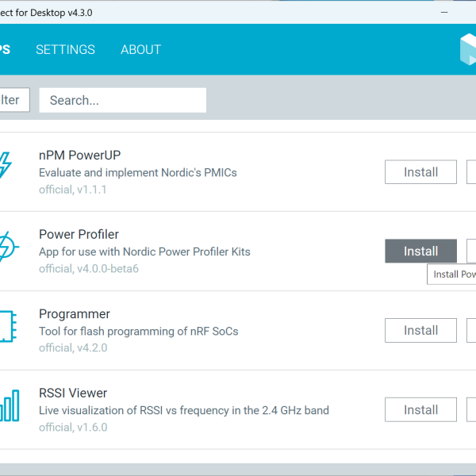
Task: Click version text 'official, v1.1.1'
Action: point(73,190)
